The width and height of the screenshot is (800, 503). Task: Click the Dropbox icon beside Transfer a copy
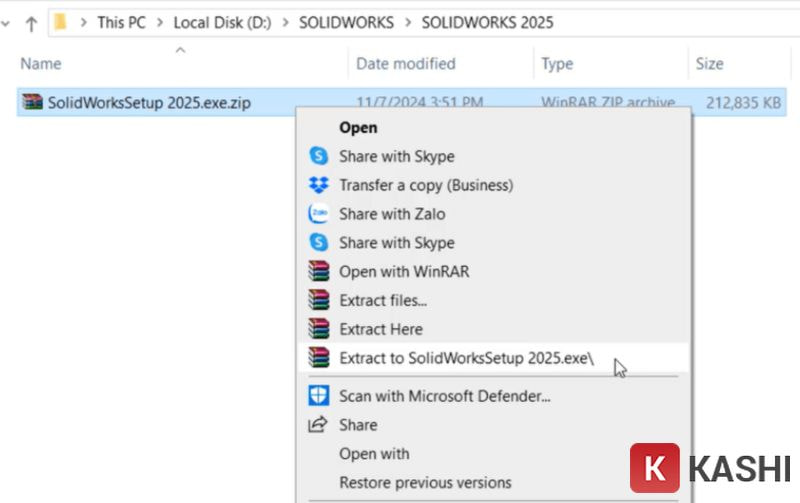[x=319, y=185]
